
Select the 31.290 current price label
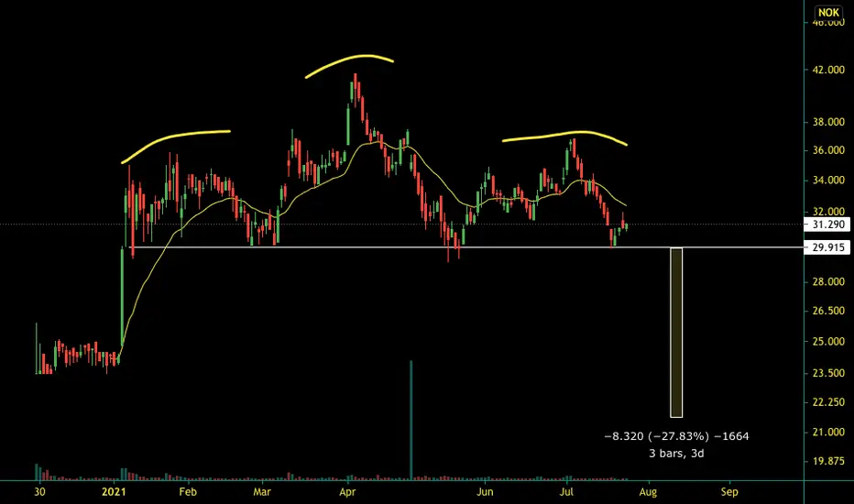[827, 225]
